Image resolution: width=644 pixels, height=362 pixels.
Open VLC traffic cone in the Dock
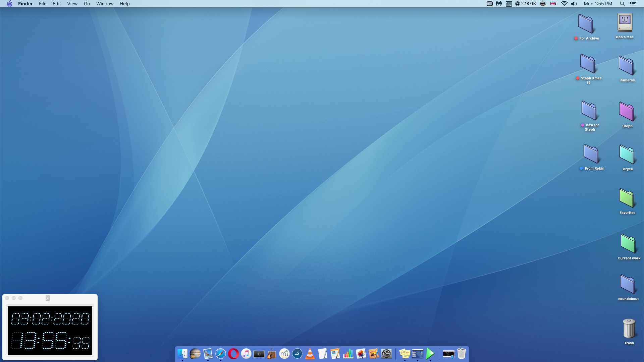310,354
